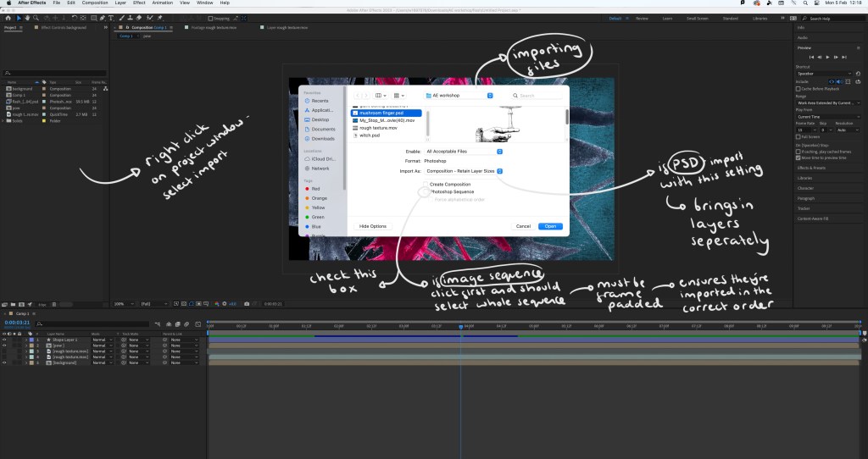Viewport: 868px width, 459px height.
Task: Check the Create Composition checkbox
Action: [x=426, y=184]
